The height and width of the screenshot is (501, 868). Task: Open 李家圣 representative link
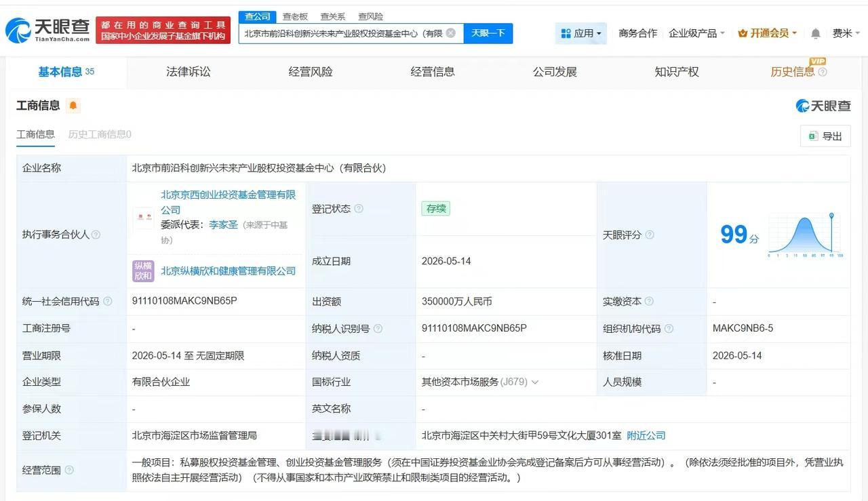pyautogui.click(x=223, y=224)
